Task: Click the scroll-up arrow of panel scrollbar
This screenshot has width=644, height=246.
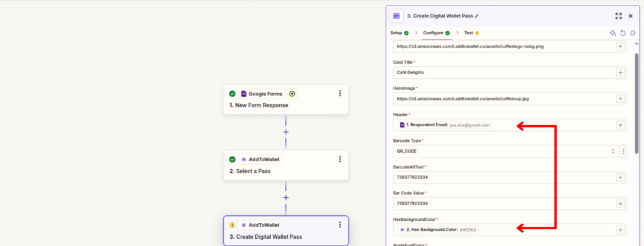Action: (637, 43)
